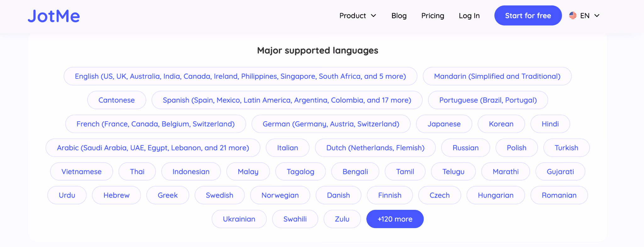Screen dimensions: 644x247
Task: Choose the Telugu language chip
Action: click(453, 171)
